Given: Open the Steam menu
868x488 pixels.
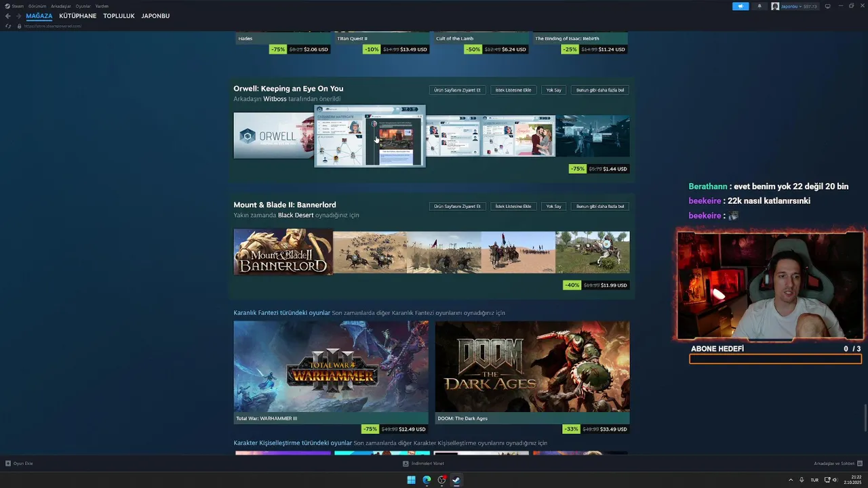Looking at the screenshot, I should click(18, 6).
